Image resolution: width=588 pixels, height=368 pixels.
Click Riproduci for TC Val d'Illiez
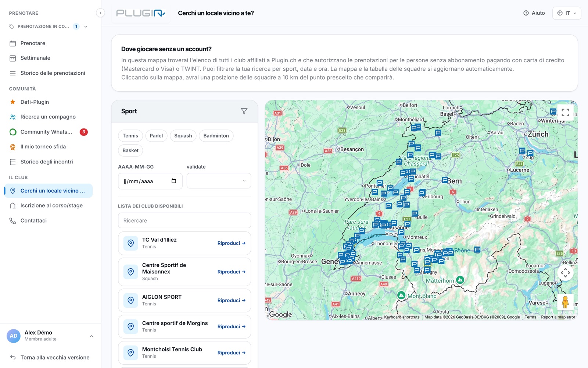point(232,243)
